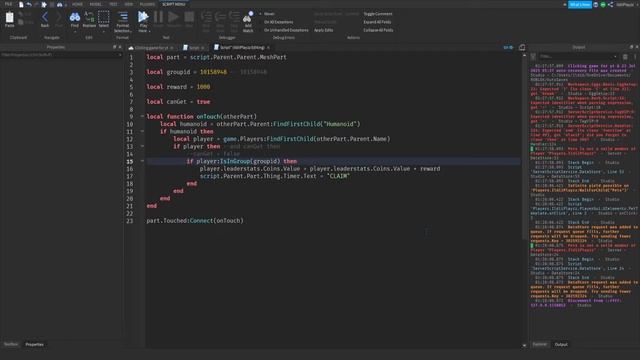Clear the Output with the trash icon
Viewport: 640px width, 360px height.
pyautogui.click(x=625, y=56)
